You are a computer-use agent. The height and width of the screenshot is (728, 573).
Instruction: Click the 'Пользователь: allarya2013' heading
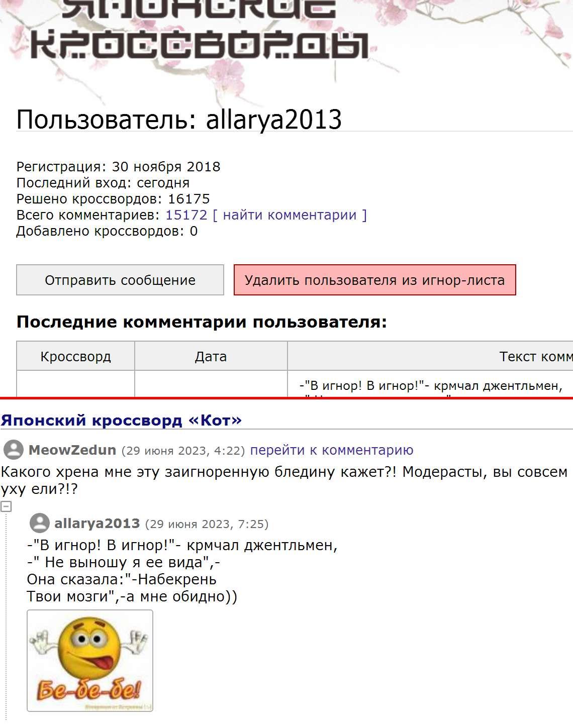click(179, 120)
